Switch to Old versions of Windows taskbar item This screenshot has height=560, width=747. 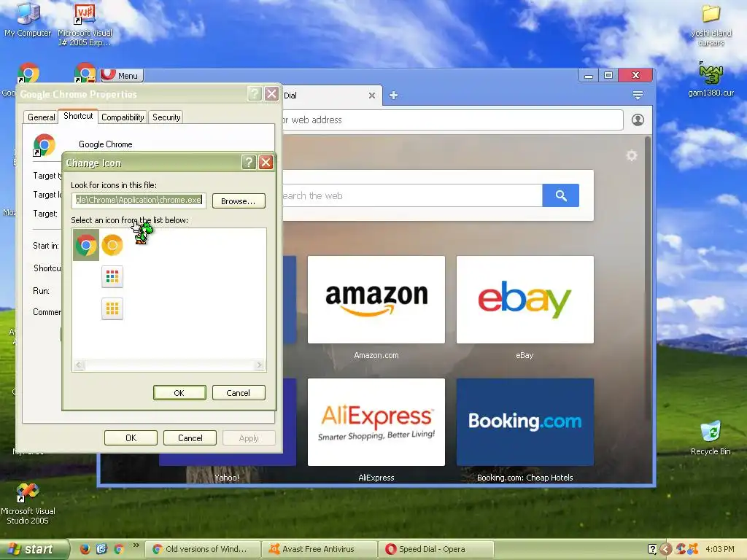[201, 549]
